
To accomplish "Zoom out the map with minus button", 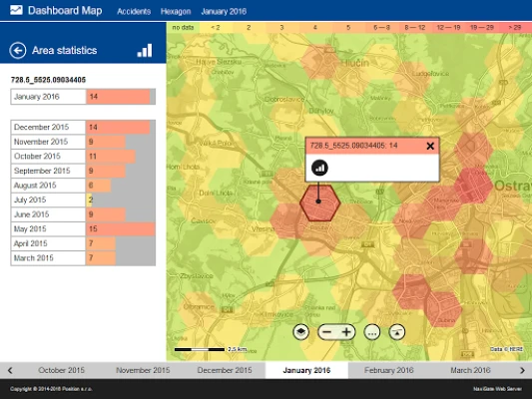I will coord(326,332).
